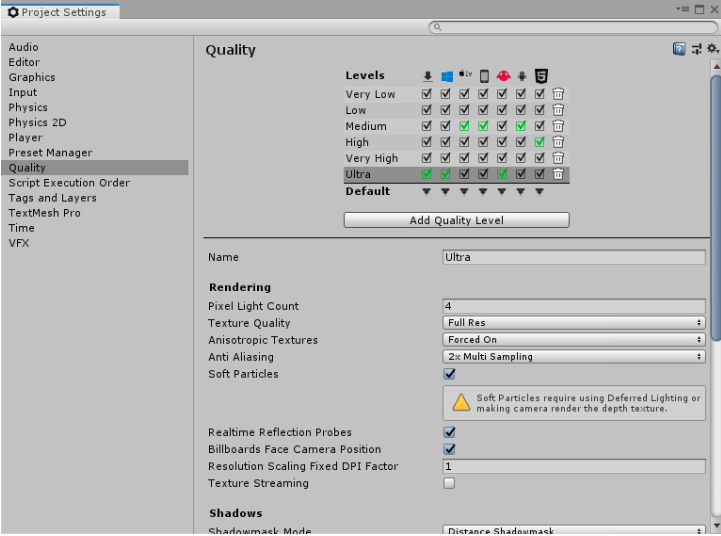Remove the Ultra quality level via trash
The image size is (721, 536).
tap(558, 174)
